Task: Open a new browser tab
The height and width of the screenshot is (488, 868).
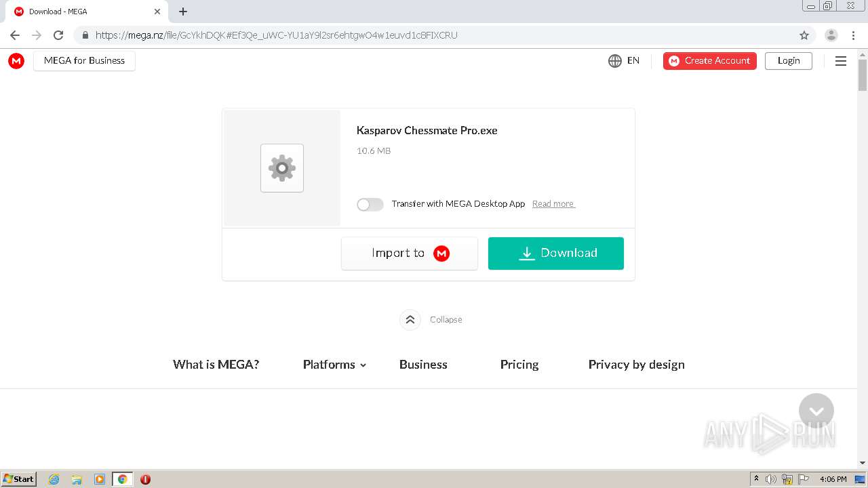Action: pos(183,12)
